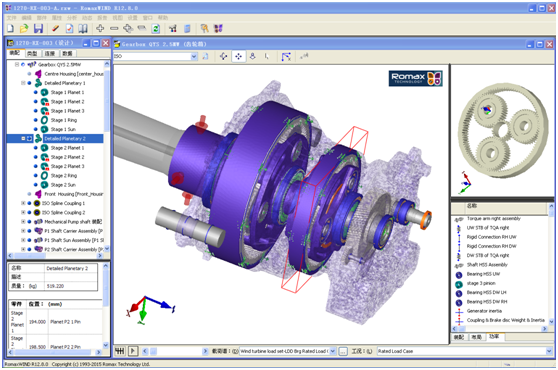Switch to the third tab in design panel
The image size is (558, 370).
tap(49, 53)
